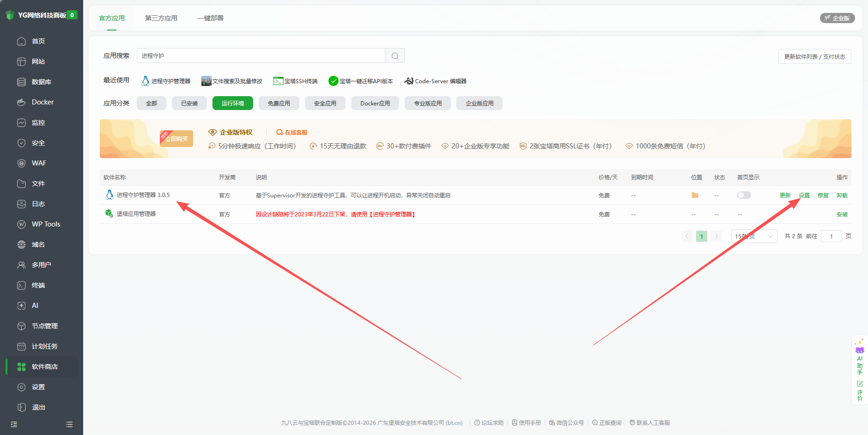Switch to the 一键部署 tab
Viewport: 868px width, 435px height.
point(211,18)
